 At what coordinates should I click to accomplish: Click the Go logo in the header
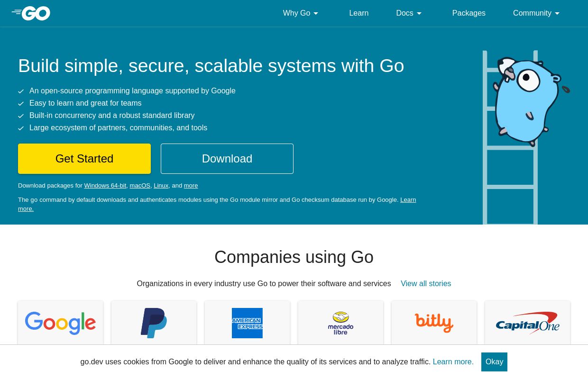[30, 13]
